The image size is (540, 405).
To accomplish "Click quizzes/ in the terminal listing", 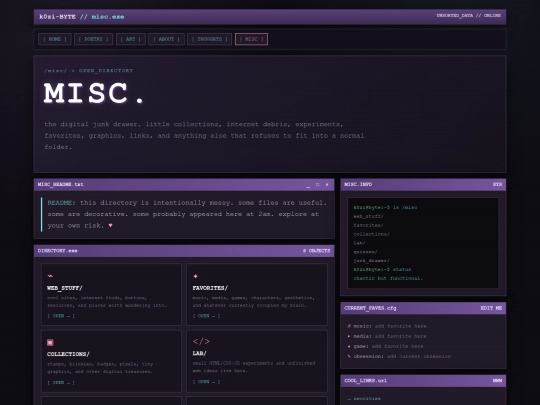I will pyautogui.click(x=365, y=252).
